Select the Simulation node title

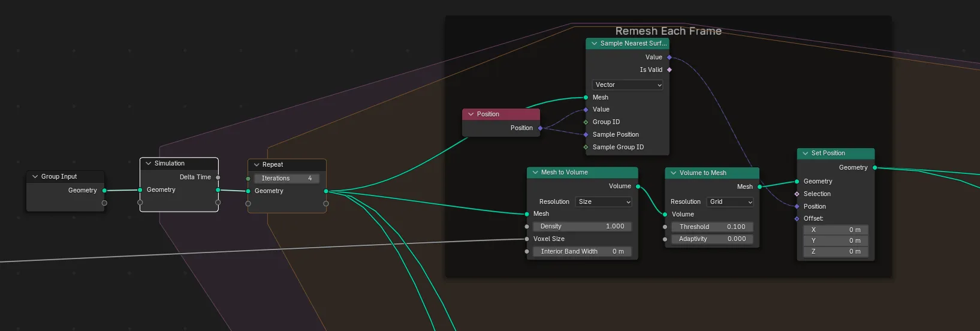170,163
